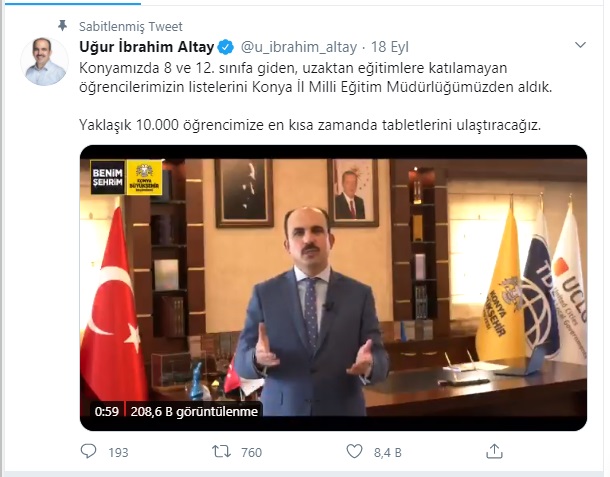Click the 760 retweets count
610x477 pixels.
click(251, 452)
